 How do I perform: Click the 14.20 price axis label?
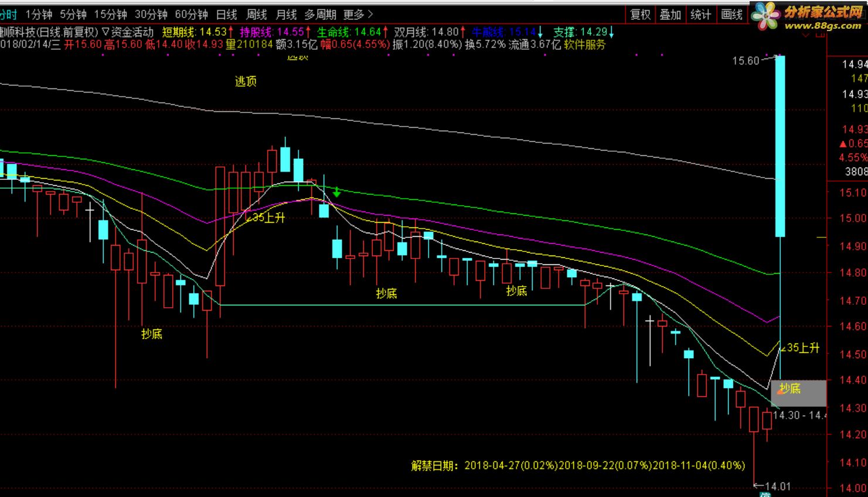[854, 434]
